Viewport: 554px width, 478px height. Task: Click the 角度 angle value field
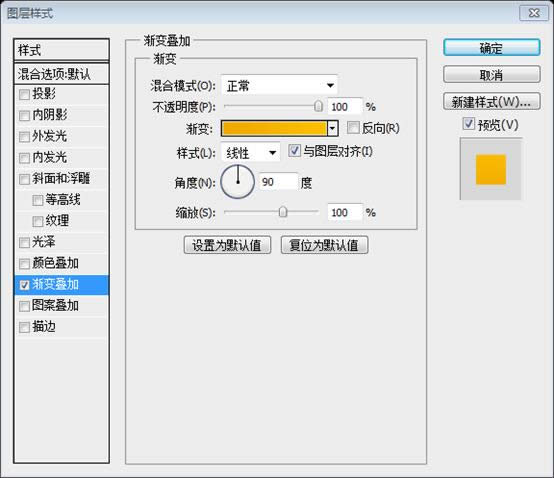278,182
